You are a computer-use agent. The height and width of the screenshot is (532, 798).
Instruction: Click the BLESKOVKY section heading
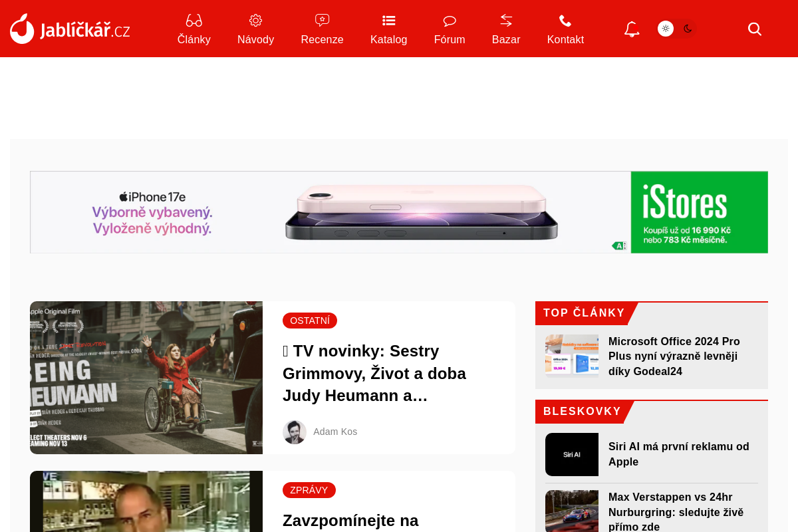tap(582, 412)
